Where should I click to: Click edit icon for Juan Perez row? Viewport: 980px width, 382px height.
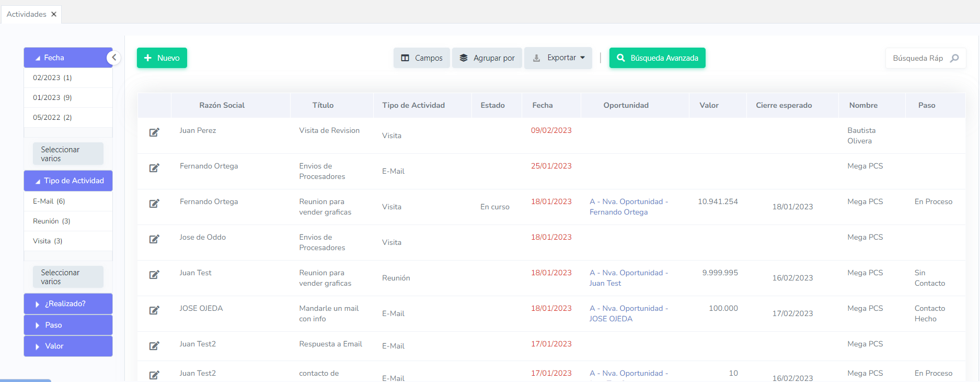154,132
